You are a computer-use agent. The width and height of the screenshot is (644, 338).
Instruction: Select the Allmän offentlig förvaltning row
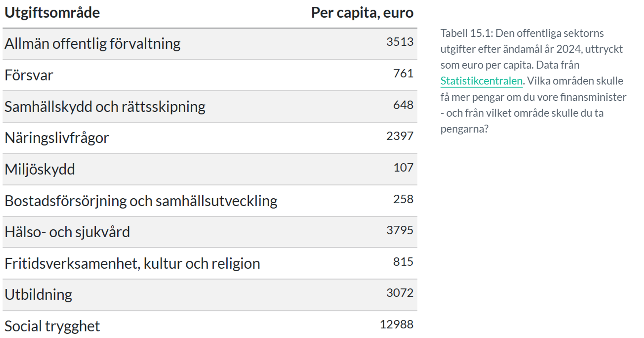[210, 44]
